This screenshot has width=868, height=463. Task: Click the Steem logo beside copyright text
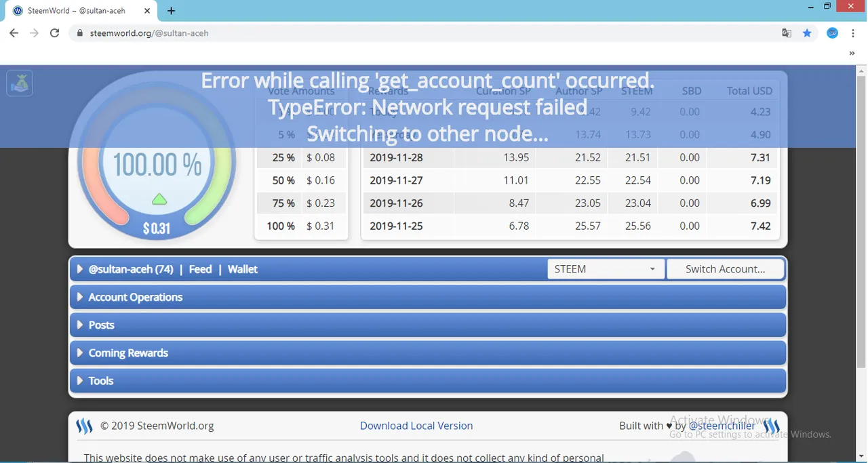tap(84, 426)
